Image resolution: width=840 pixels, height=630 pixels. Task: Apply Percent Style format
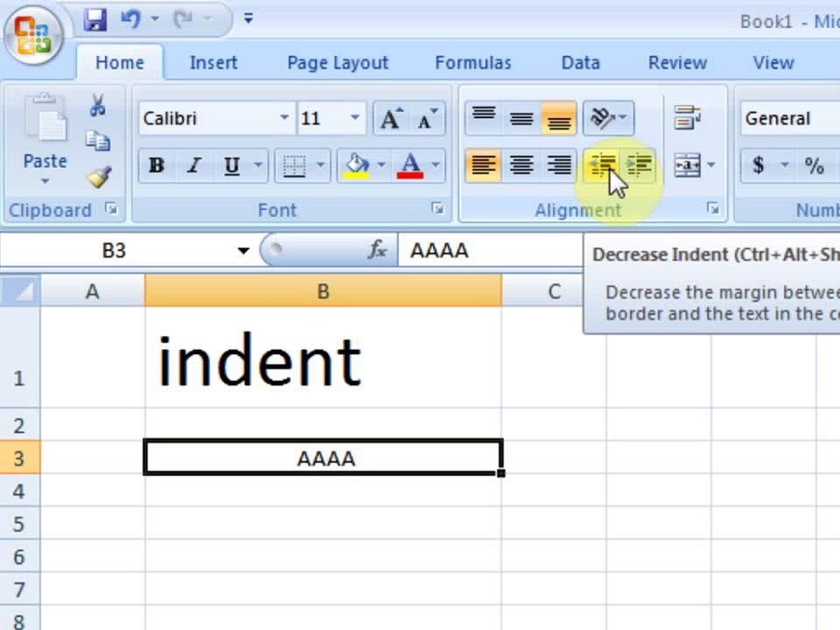coord(814,165)
